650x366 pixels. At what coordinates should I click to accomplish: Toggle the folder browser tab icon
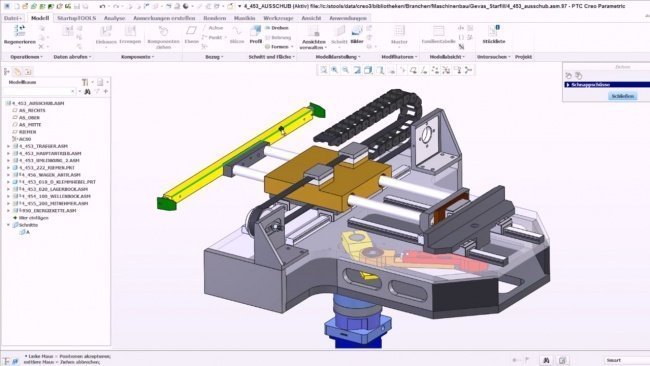pos(17,72)
